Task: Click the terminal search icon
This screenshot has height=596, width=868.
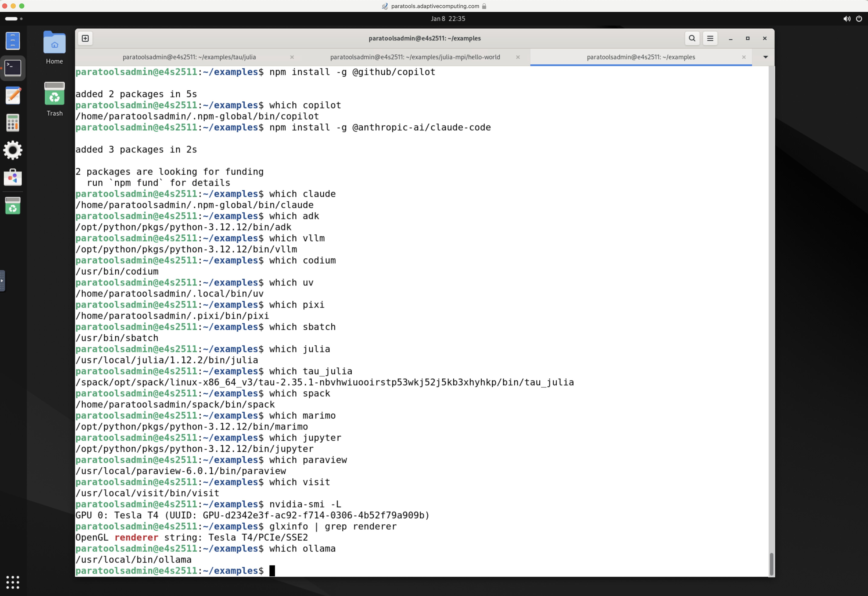Action: click(692, 38)
